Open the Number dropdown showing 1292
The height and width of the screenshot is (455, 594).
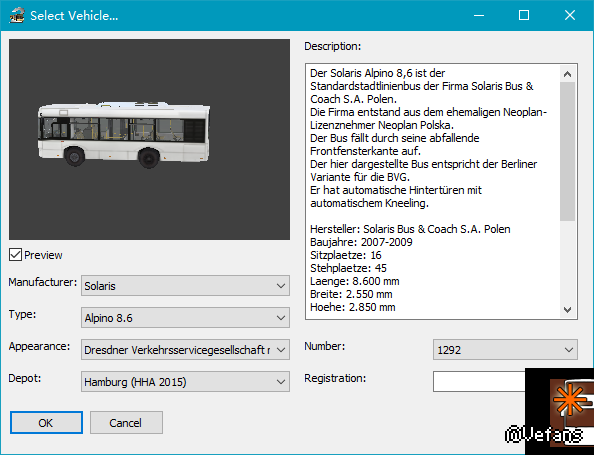click(505, 350)
